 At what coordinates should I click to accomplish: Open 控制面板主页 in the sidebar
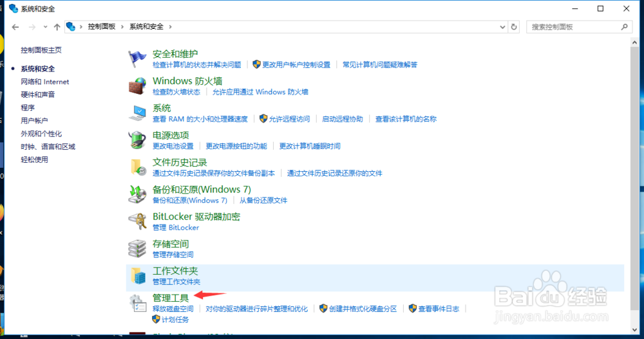[x=41, y=50]
